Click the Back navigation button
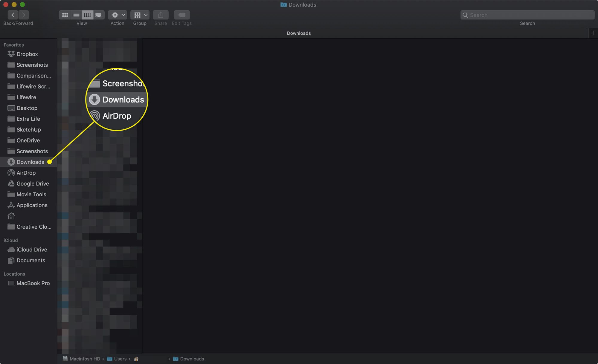The image size is (598, 364). click(13, 15)
